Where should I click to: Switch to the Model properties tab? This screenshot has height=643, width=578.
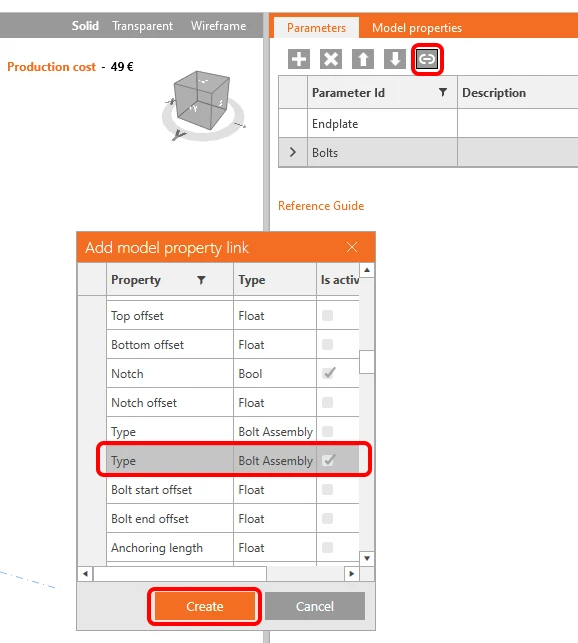417,27
